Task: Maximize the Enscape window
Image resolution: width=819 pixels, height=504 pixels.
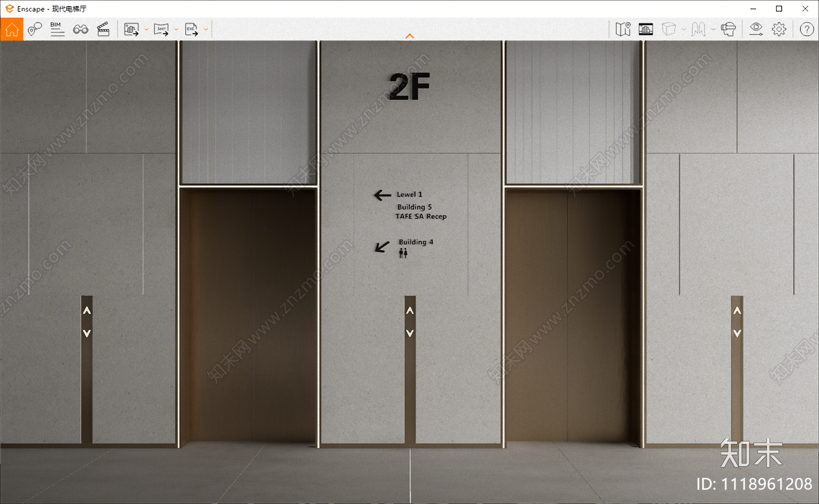Action: click(779, 9)
